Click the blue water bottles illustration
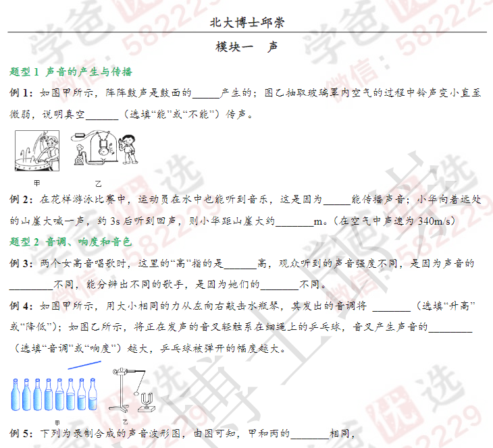Image resolution: width=493 pixels, height=448 pixels. [x=54, y=394]
